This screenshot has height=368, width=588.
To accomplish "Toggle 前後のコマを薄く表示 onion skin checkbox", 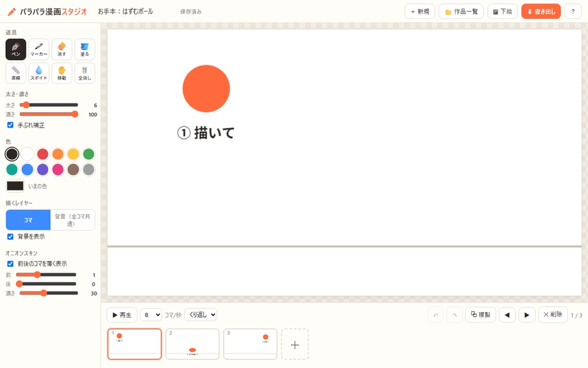I will coord(10,263).
